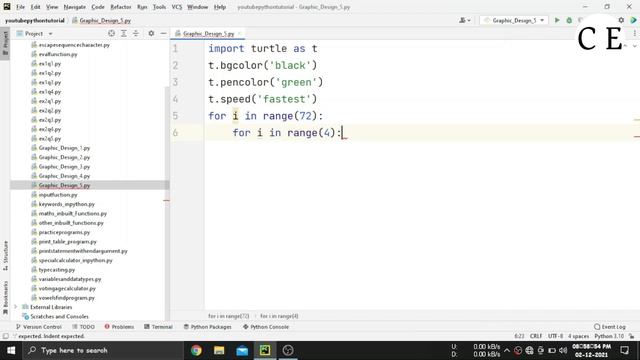This screenshot has width=640, height=360.
Task: Open the Graphic_Design_5 run configuration dropdown
Action: pyautogui.click(x=514, y=20)
